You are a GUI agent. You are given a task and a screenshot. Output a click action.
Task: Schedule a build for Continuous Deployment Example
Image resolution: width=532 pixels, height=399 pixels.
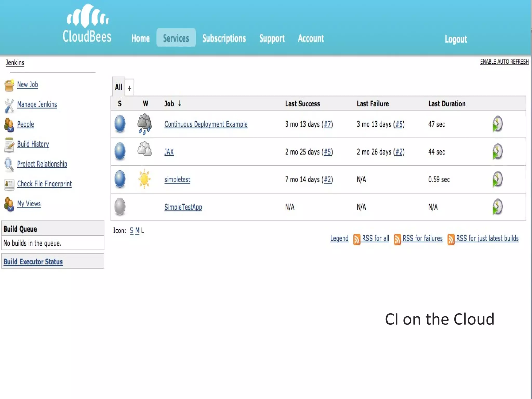[x=497, y=124]
